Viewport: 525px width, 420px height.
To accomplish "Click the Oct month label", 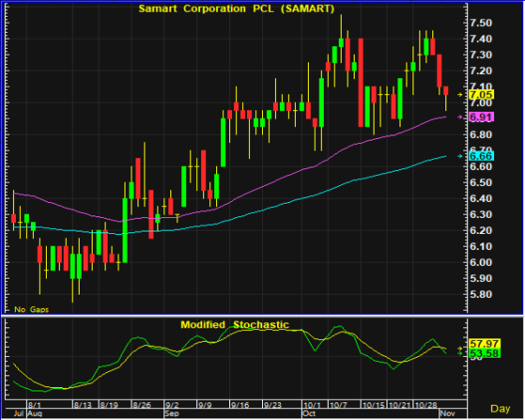I will tap(309, 413).
